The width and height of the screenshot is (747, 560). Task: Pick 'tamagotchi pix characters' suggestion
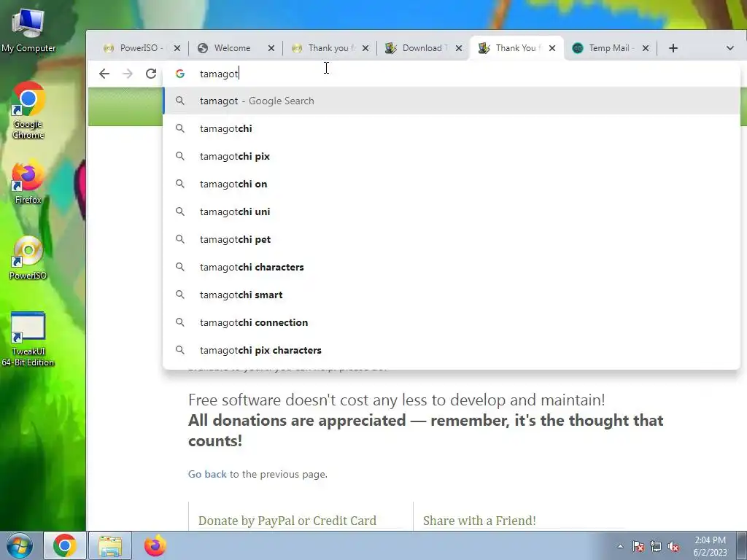pyautogui.click(x=452, y=350)
